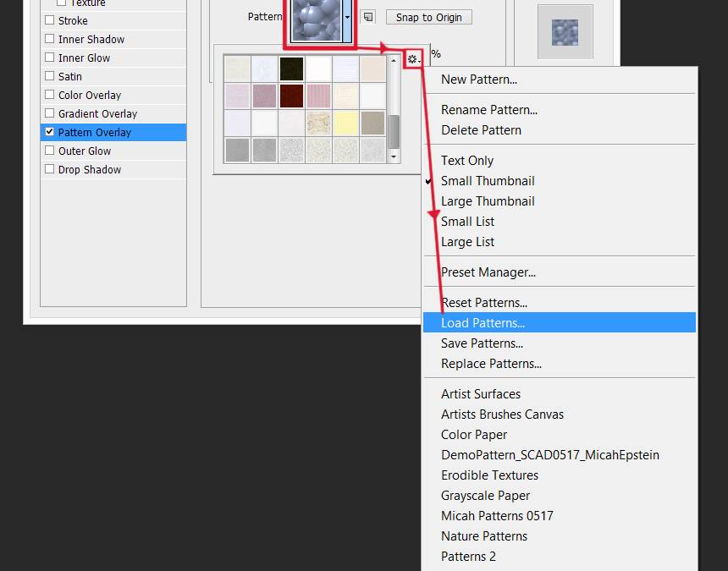The width and height of the screenshot is (728, 571).
Task: Create new preset from current pattern icon
Action: click(x=367, y=17)
